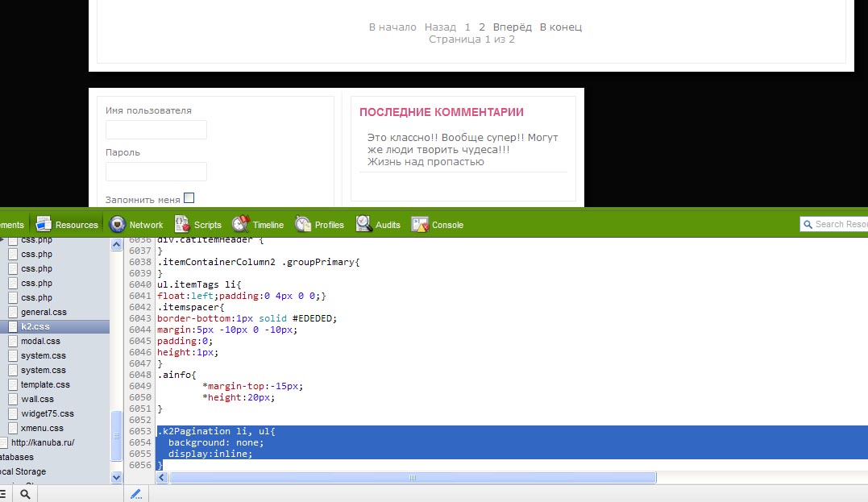Image resolution: width=868 pixels, height=502 pixels.
Task: Click the sidebar vertical scrollbar thumb
Action: 116,436
